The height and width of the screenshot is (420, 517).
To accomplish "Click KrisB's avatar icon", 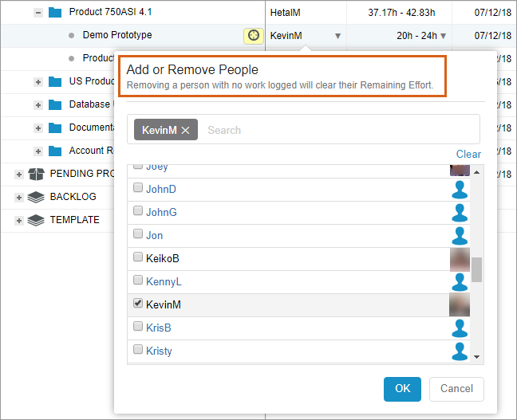I will pos(460,328).
